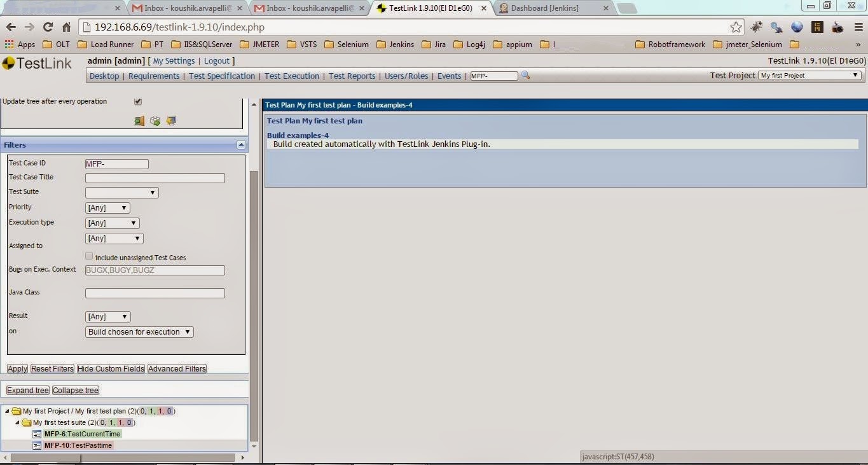Click the browser address bar URL
The image size is (868, 465).
coord(179,27)
